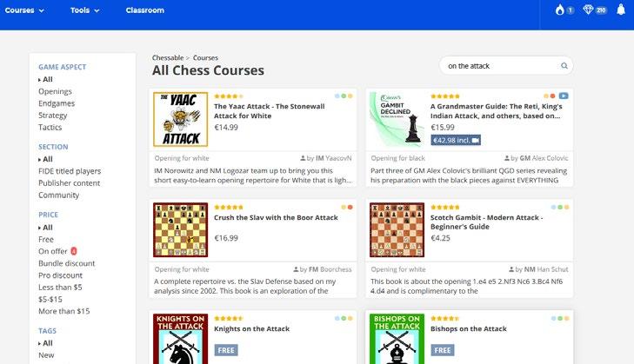Select the Free price filter
The width and height of the screenshot is (634, 364).
point(46,239)
